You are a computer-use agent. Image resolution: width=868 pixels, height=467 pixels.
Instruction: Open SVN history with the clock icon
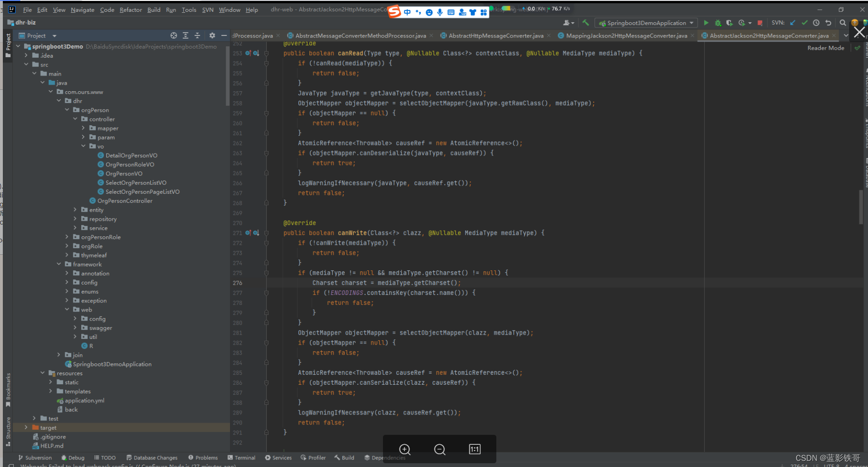click(x=816, y=23)
